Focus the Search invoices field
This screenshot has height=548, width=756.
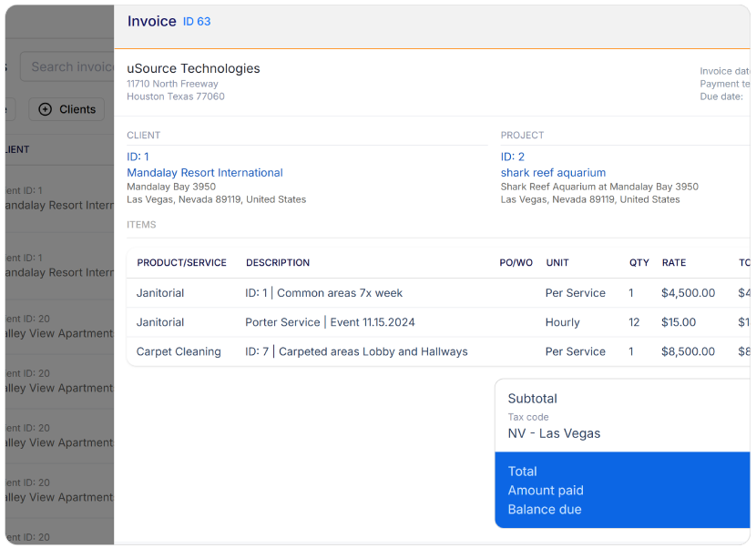coord(67,66)
